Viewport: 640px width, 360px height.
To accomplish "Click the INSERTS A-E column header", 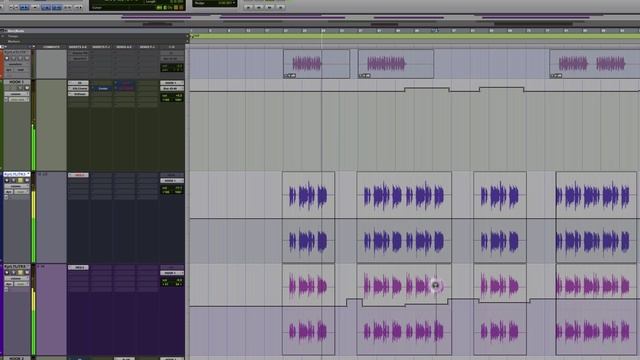I will [x=78, y=47].
